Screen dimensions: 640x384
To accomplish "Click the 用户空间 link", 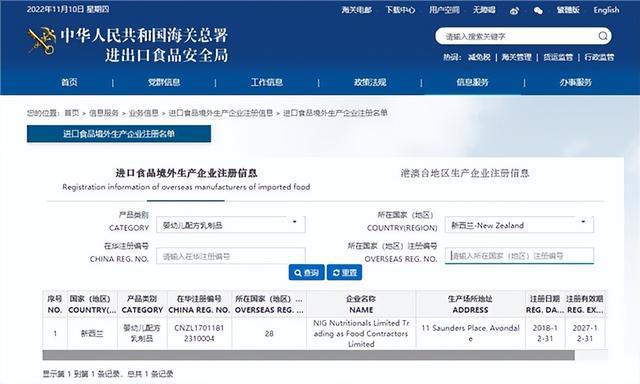I will (444, 10).
